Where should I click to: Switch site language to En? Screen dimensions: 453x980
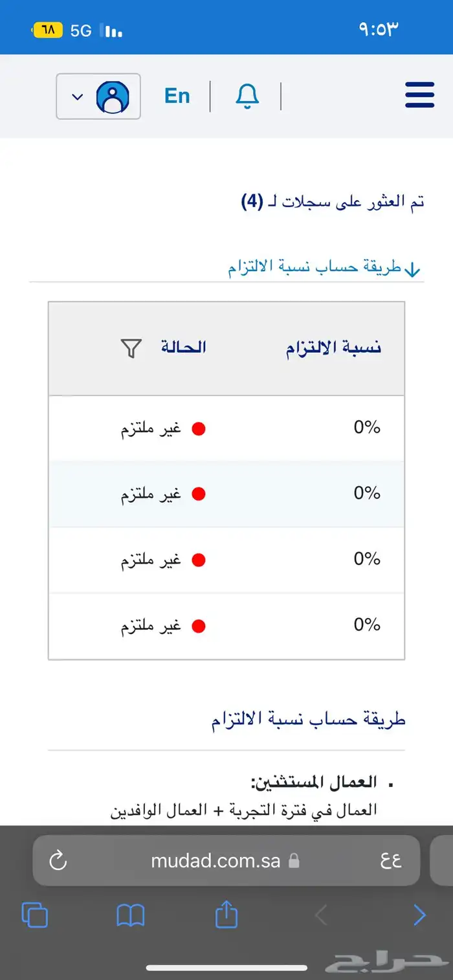click(177, 96)
